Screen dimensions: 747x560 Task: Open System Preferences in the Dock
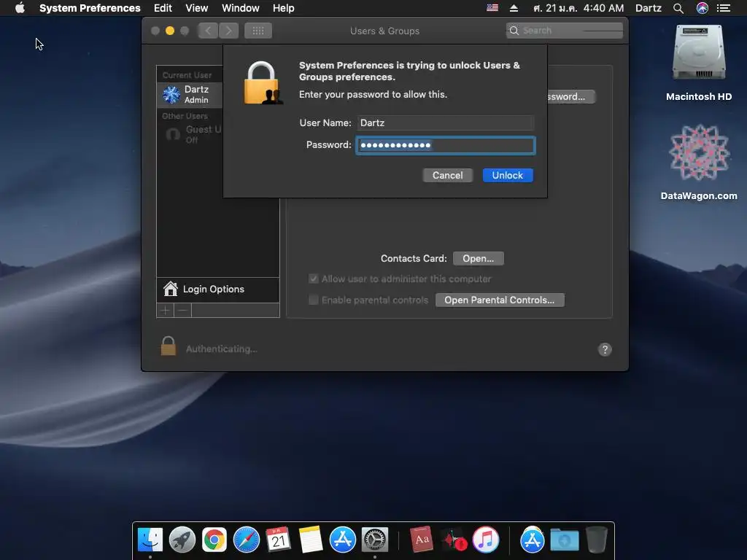pos(375,540)
